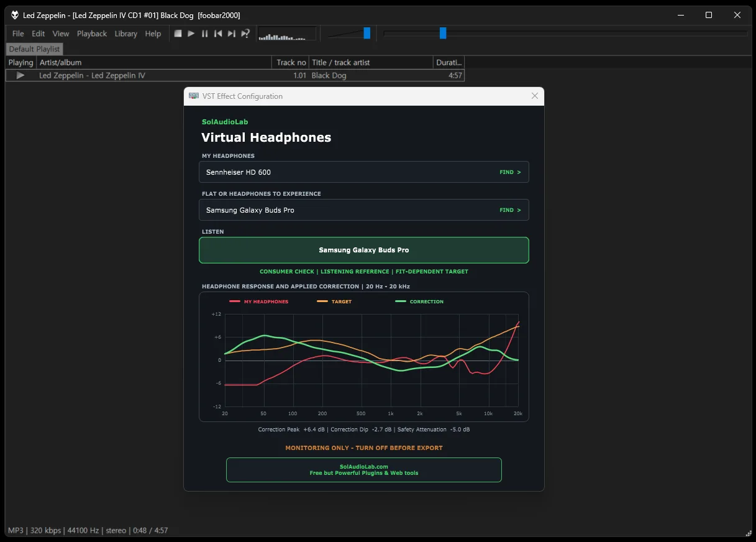Find a headphone for My Headphones
The width and height of the screenshot is (756, 542).
coord(510,172)
